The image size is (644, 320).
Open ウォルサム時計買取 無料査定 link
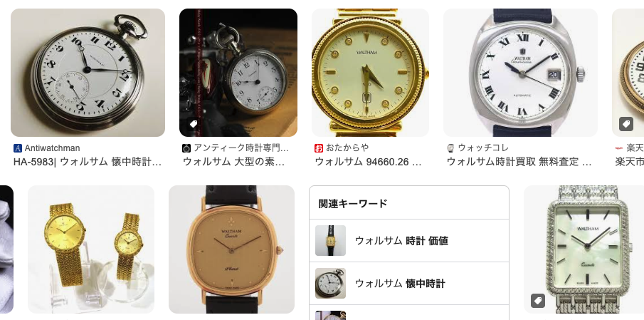coord(519,162)
